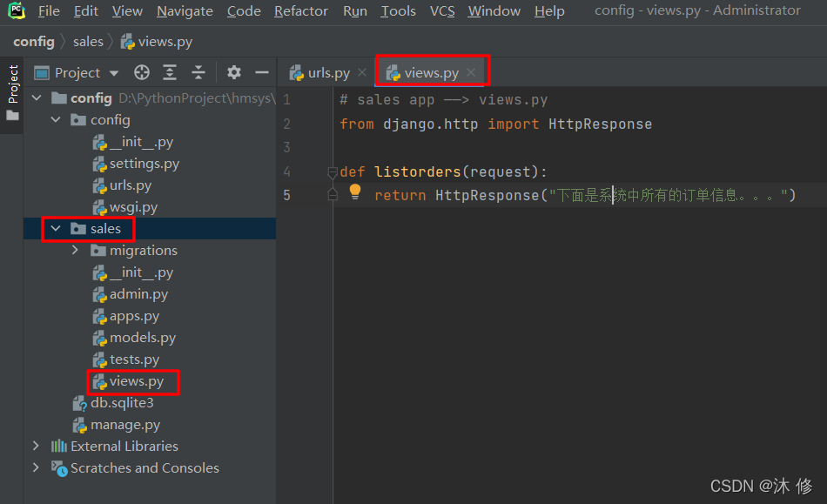The width and height of the screenshot is (827, 504).
Task: Click the External Libraries label
Action: (124, 446)
